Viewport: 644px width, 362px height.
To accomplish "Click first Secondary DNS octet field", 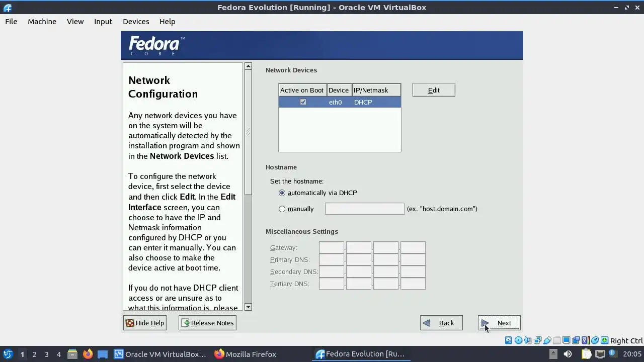I will coord(332,271).
